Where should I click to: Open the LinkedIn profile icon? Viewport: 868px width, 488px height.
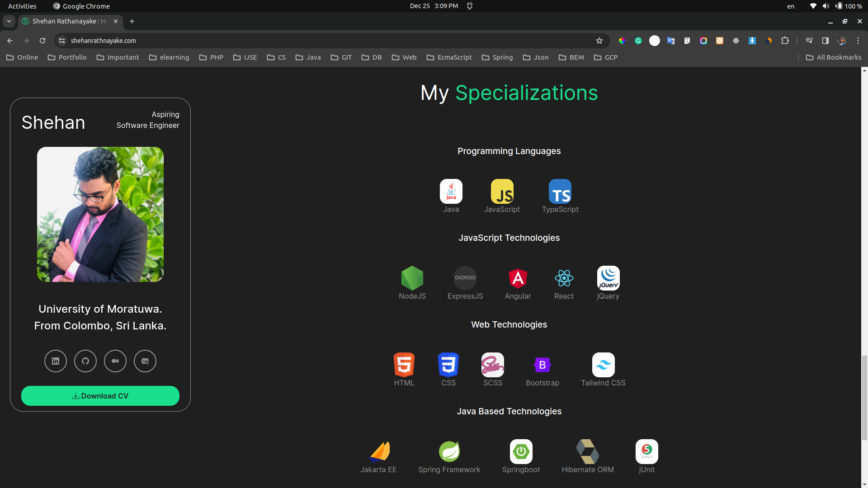click(x=56, y=361)
